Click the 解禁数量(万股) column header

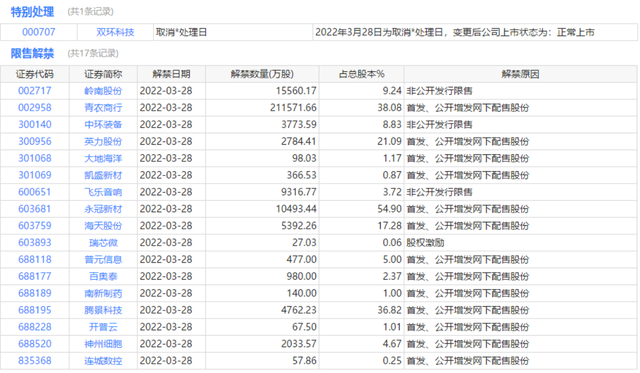[x=262, y=74]
